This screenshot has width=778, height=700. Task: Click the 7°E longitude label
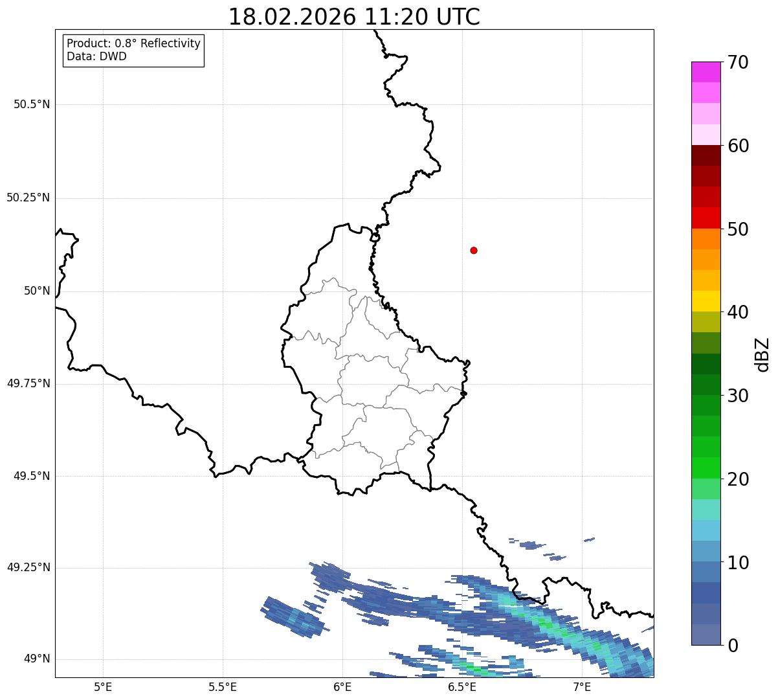click(583, 686)
